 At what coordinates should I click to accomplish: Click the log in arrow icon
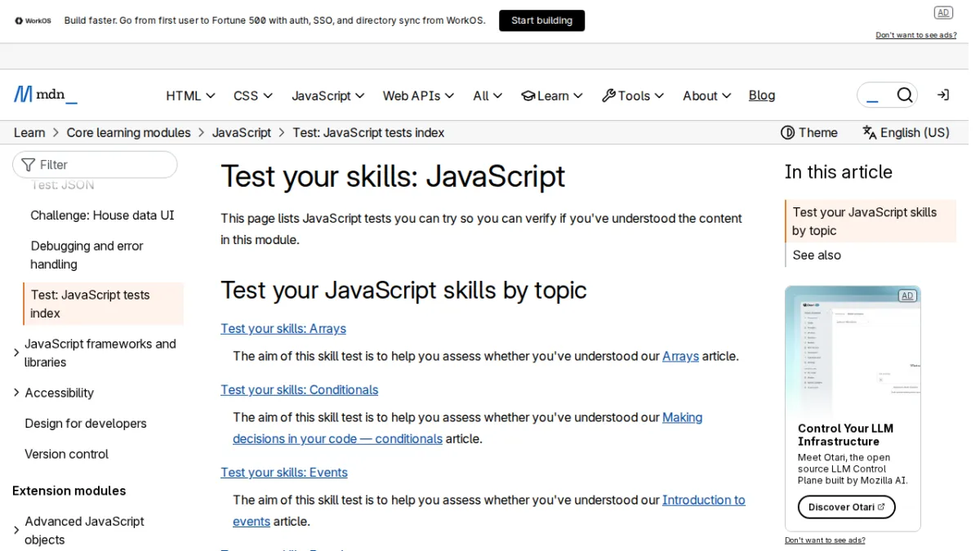pyautogui.click(x=943, y=96)
